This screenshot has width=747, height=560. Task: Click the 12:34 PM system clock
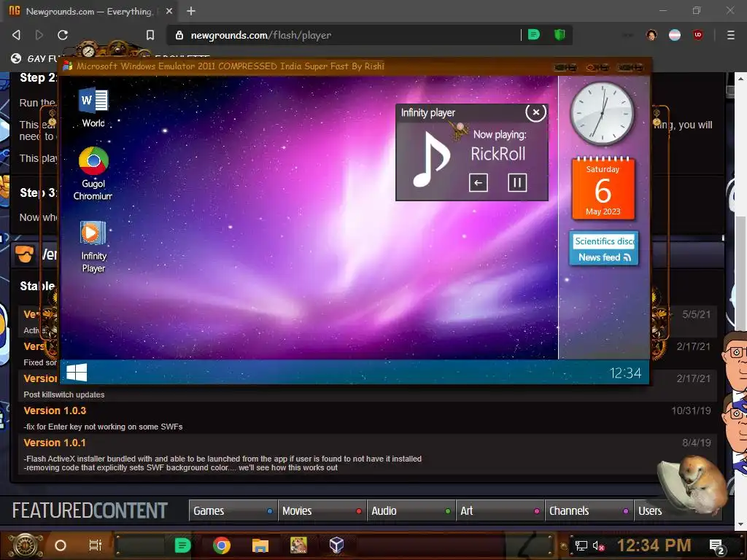654,545
